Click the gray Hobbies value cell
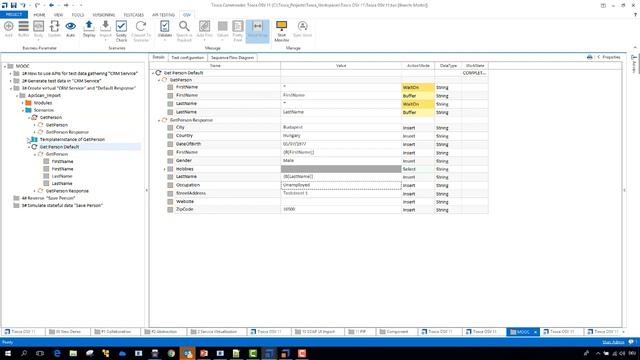This screenshot has width=640, height=360. pos(341,169)
